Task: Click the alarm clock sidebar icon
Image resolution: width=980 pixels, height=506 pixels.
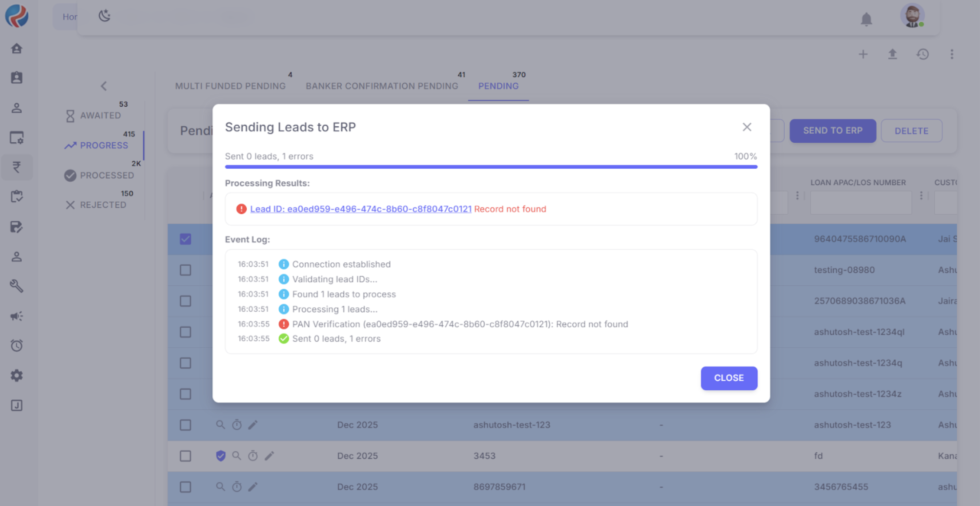Action: click(17, 346)
